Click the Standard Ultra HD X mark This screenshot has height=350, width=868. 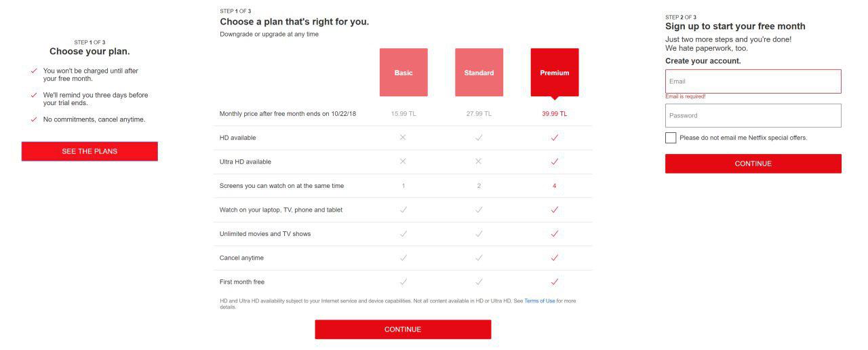pyautogui.click(x=479, y=161)
